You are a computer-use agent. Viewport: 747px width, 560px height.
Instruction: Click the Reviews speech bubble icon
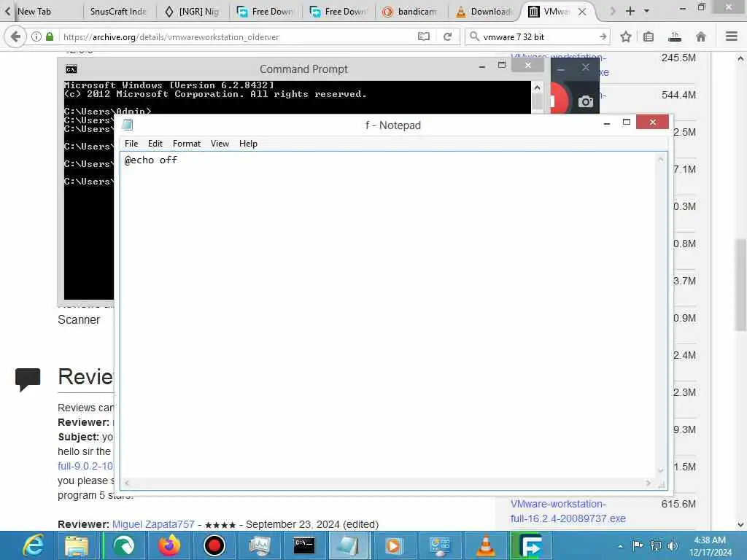pos(28,379)
